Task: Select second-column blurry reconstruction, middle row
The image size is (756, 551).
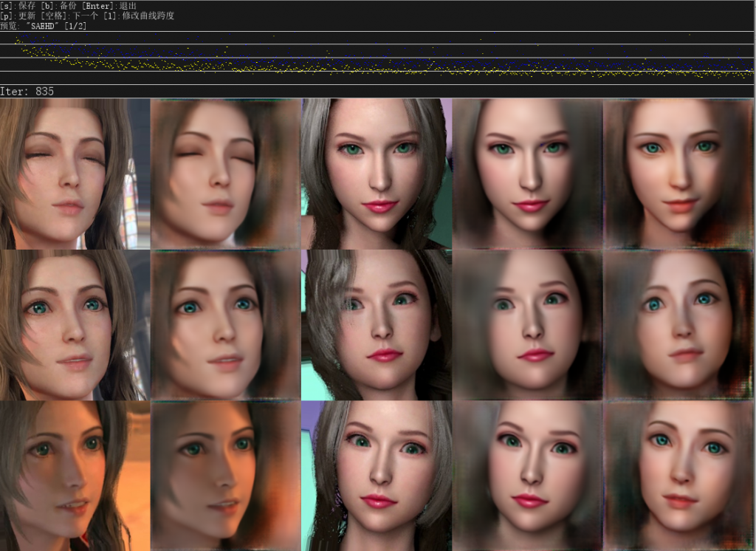Action: [226, 325]
